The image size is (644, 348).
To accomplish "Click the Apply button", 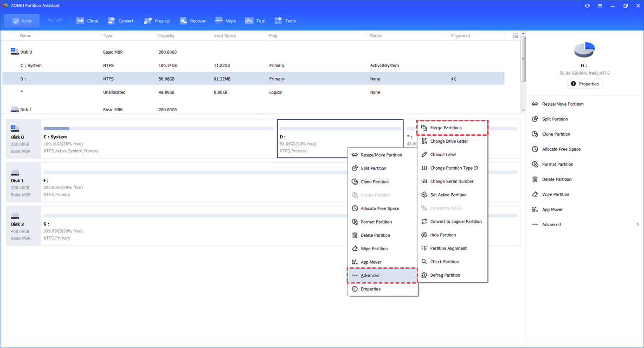I will point(22,21).
